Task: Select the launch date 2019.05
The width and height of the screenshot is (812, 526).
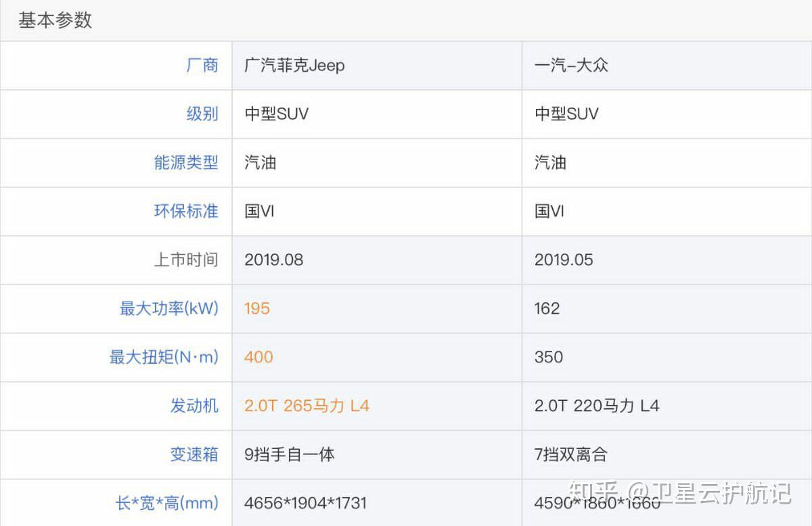Action: coord(564,260)
